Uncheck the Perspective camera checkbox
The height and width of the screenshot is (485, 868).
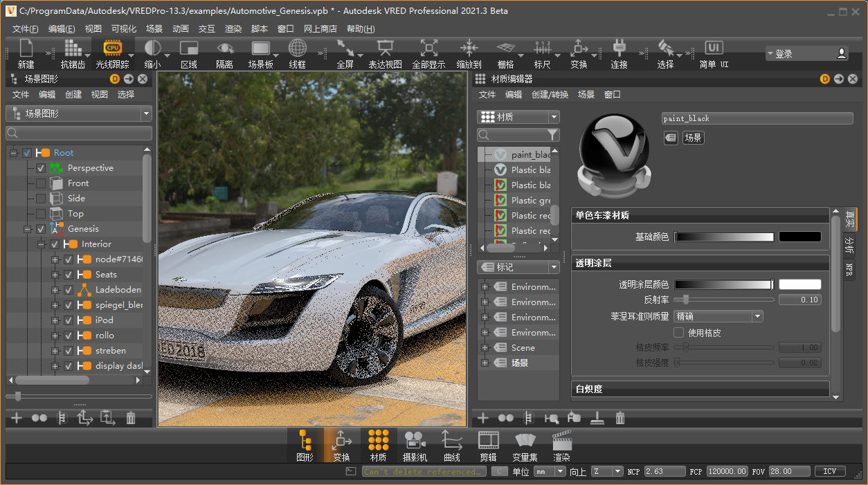point(41,168)
